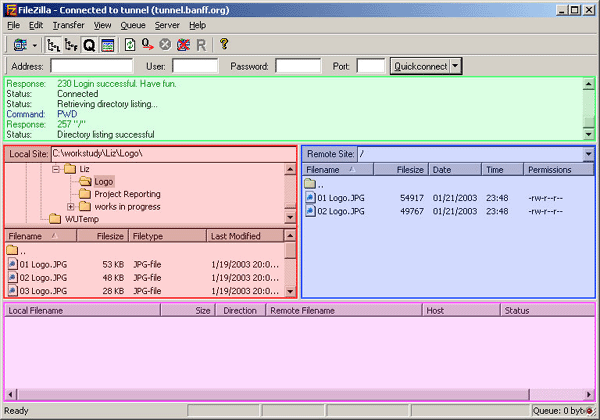Viewport: 600px width, 420px height.
Task: Click the Cancel operation icon
Action: (165, 45)
